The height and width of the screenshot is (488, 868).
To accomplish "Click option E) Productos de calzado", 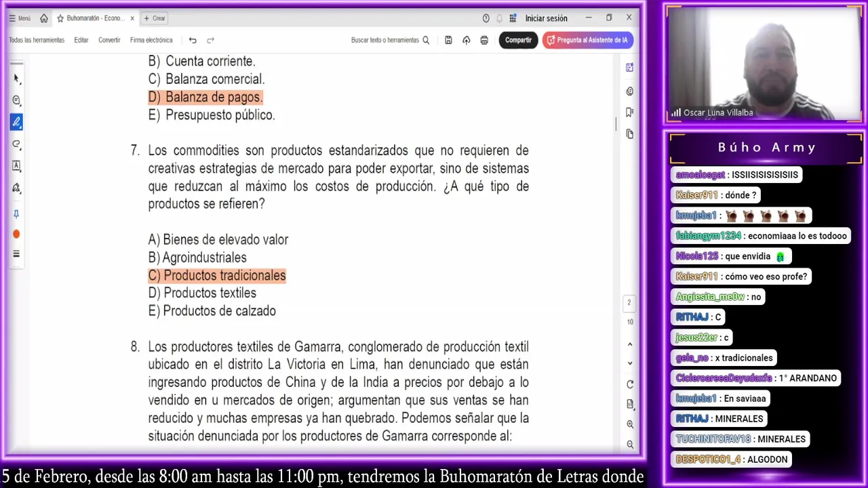I will click(x=212, y=311).
